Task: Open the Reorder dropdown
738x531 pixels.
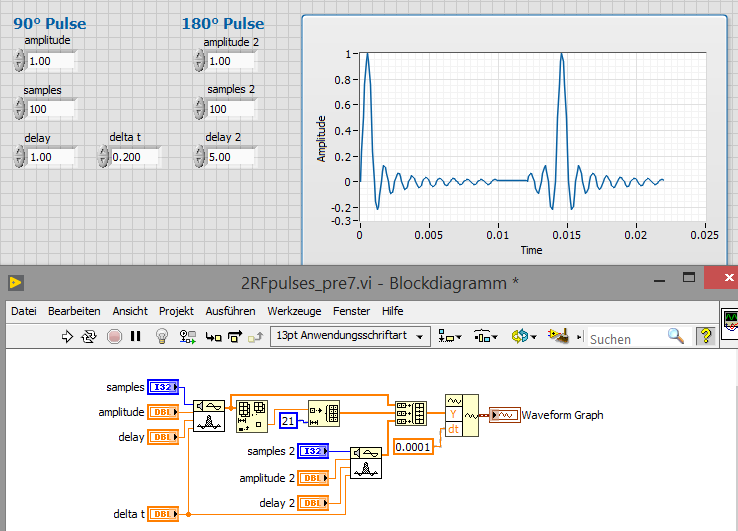Action: (x=524, y=336)
